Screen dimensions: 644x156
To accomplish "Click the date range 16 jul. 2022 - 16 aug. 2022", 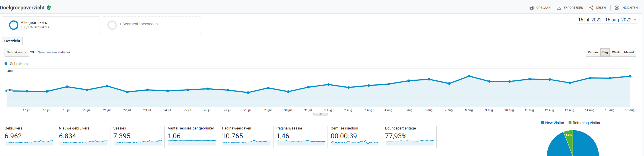I will click(x=605, y=20).
